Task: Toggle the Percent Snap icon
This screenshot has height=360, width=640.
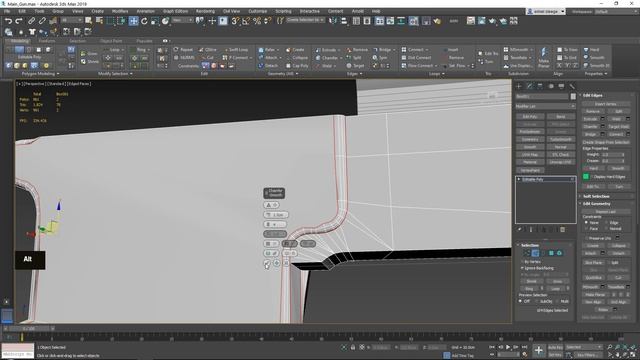Action: coord(257,21)
